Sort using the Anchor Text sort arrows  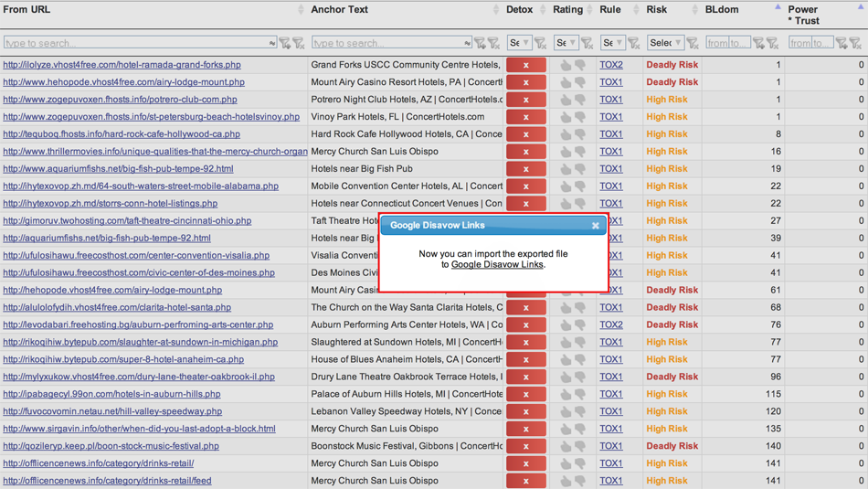tap(495, 9)
